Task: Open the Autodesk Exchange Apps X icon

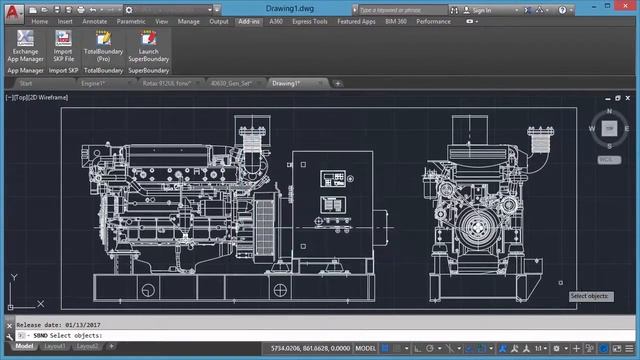Action: point(528,10)
